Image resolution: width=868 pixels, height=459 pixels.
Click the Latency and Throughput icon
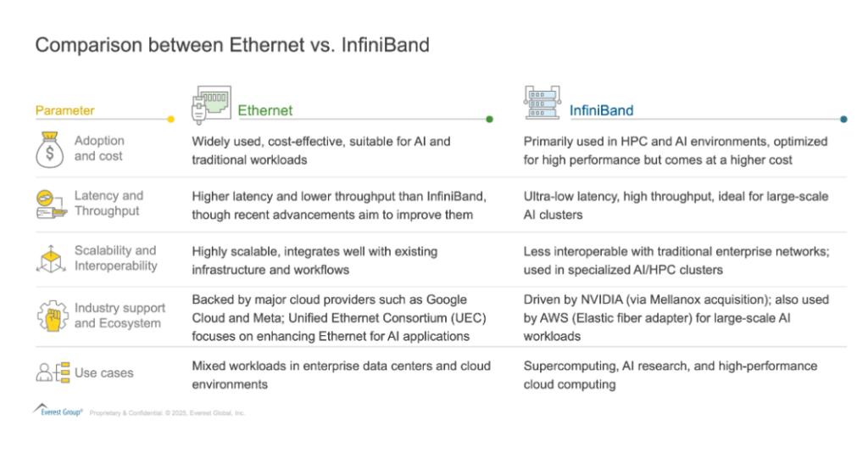pyautogui.click(x=51, y=204)
